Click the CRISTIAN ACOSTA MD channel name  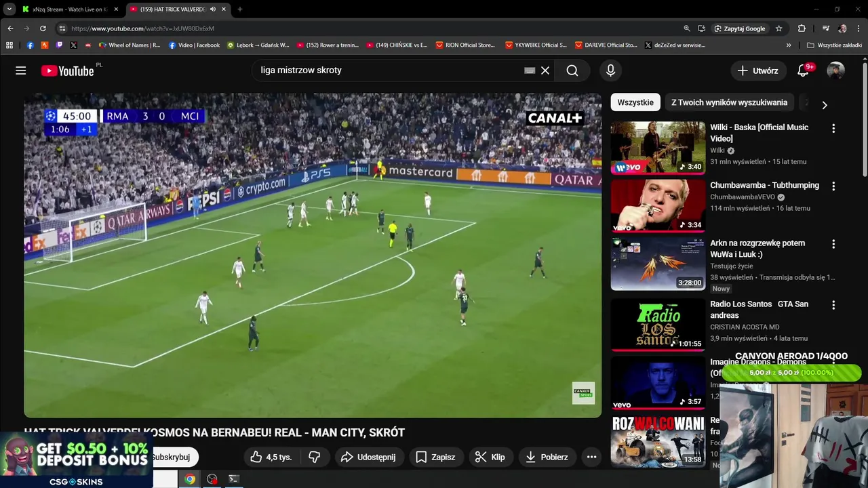[x=745, y=327]
